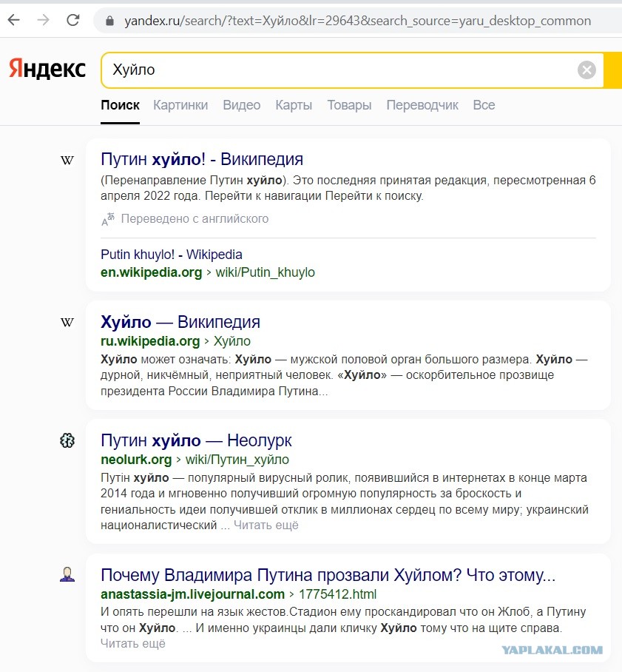Open the original Putin khuylo! - Wikipedia link

(x=172, y=255)
